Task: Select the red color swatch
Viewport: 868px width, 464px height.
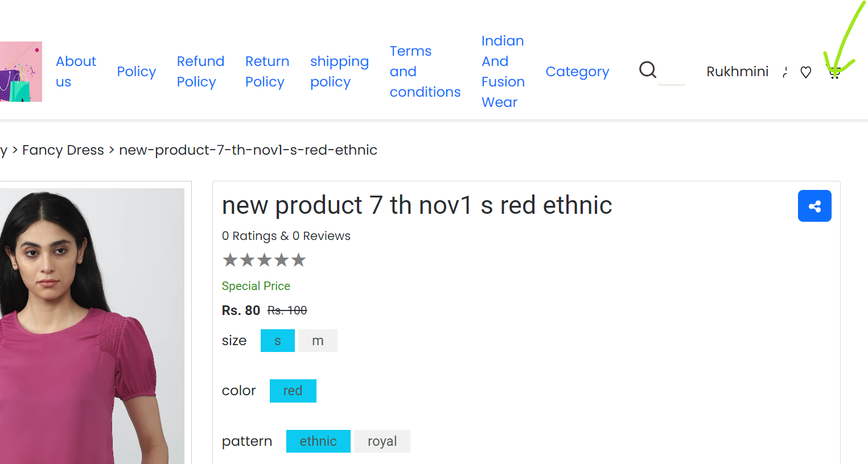Action: 293,391
